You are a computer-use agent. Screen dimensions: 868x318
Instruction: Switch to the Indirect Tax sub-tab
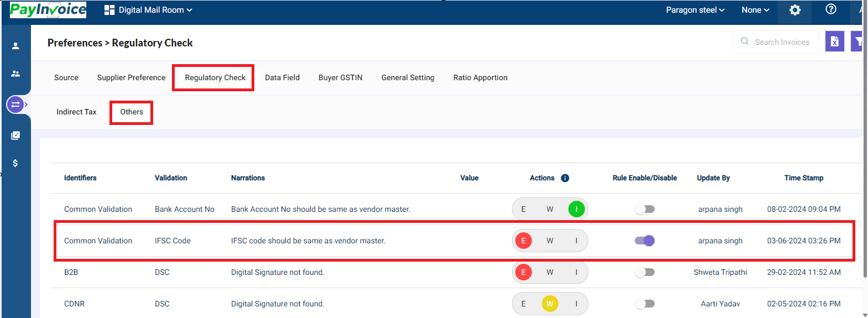click(x=76, y=112)
